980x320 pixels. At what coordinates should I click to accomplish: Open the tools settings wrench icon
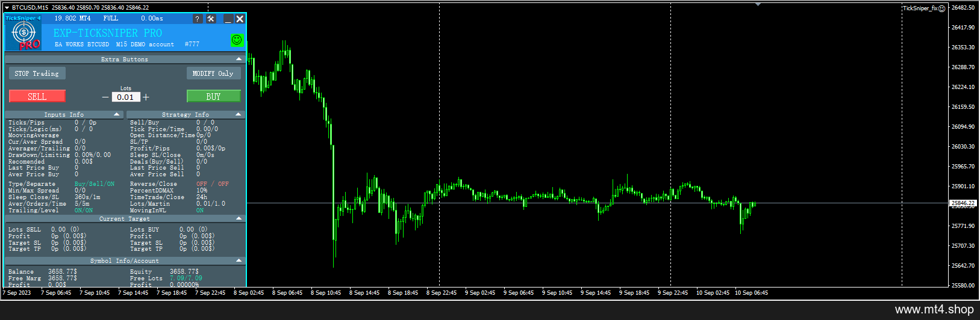click(x=211, y=19)
